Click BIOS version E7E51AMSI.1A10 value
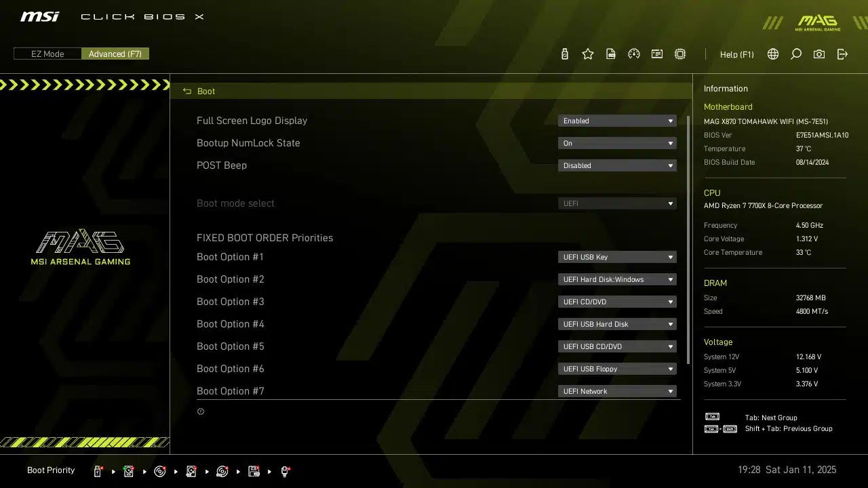Screen dimensions: 868x488 coord(822,136)
